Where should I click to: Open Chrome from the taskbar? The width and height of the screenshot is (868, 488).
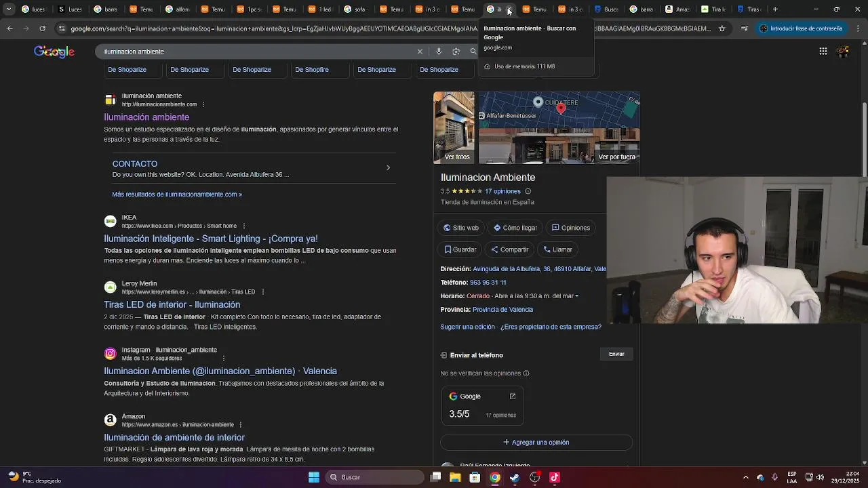point(495,477)
